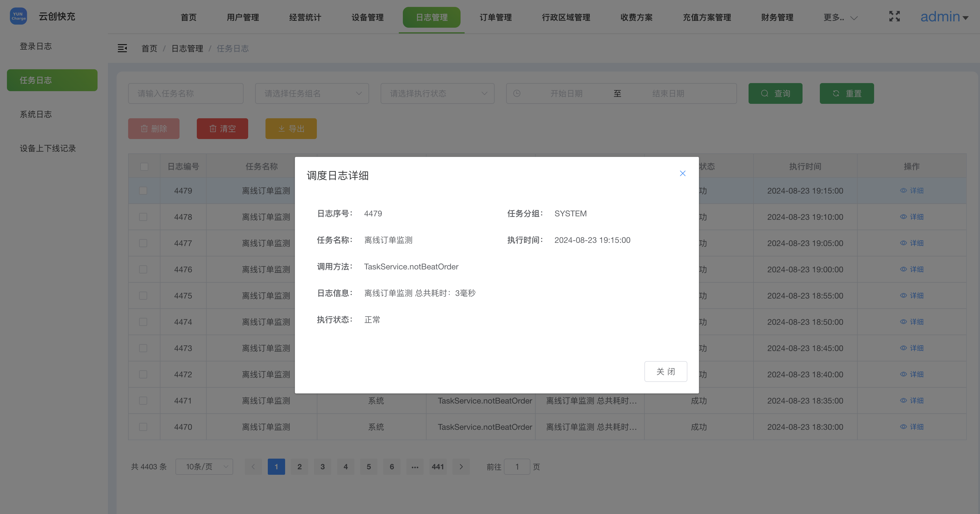Click the 结束日期 end date field
980x514 pixels.
click(668, 93)
